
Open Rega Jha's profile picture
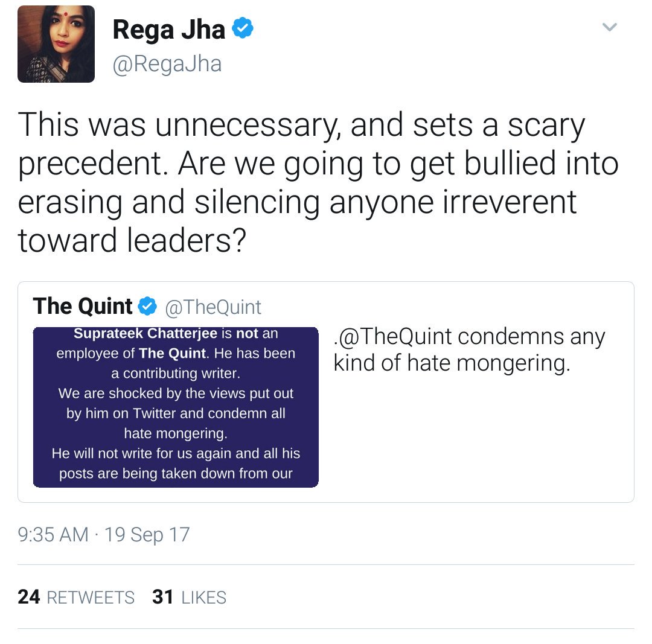[56, 44]
